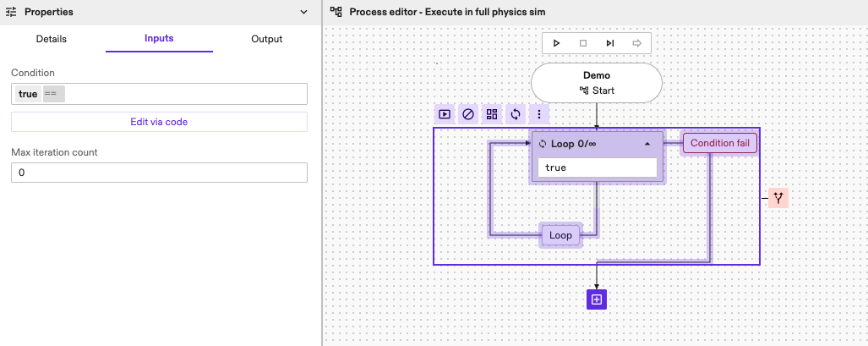
Task: Click the plus add-step button below loop
Action: [x=597, y=299]
